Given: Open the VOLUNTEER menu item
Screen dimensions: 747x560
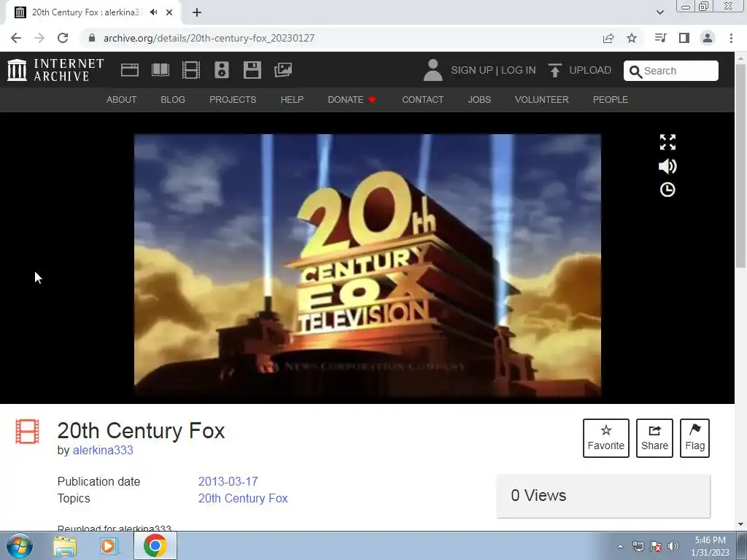Looking at the screenshot, I should coord(542,99).
